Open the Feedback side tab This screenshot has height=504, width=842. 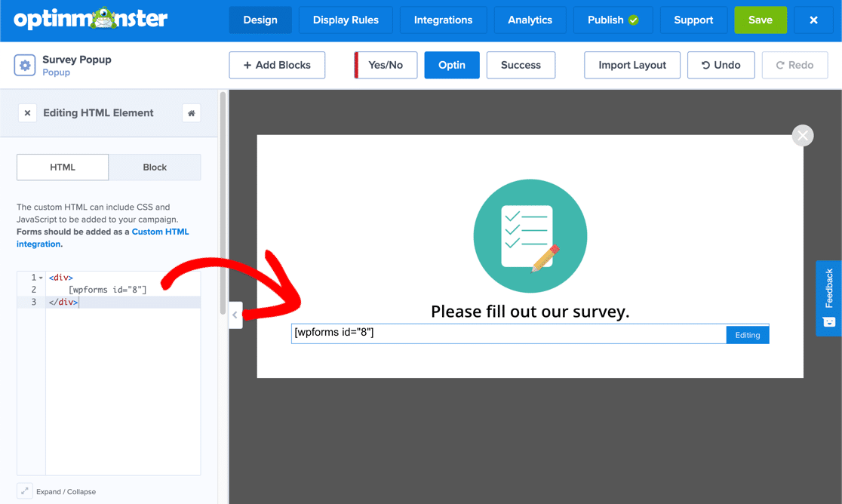(x=828, y=298)
